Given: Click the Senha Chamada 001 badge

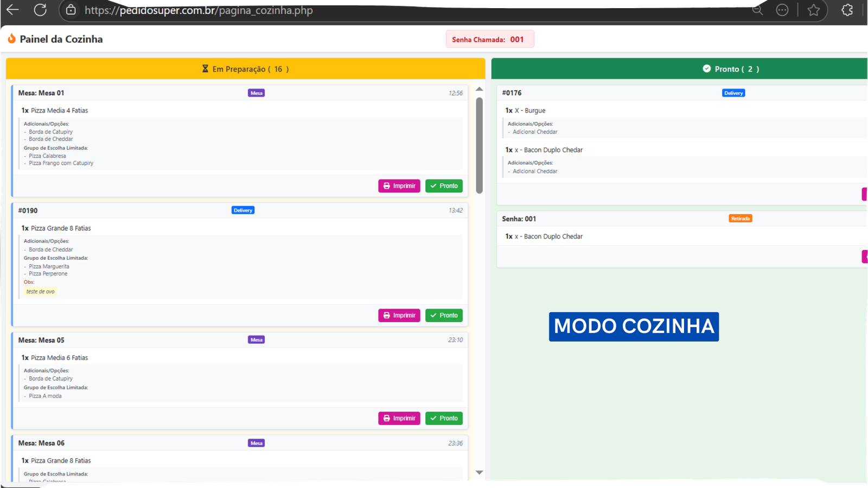Looking at the screenshot, I should (x=489, y=40).
